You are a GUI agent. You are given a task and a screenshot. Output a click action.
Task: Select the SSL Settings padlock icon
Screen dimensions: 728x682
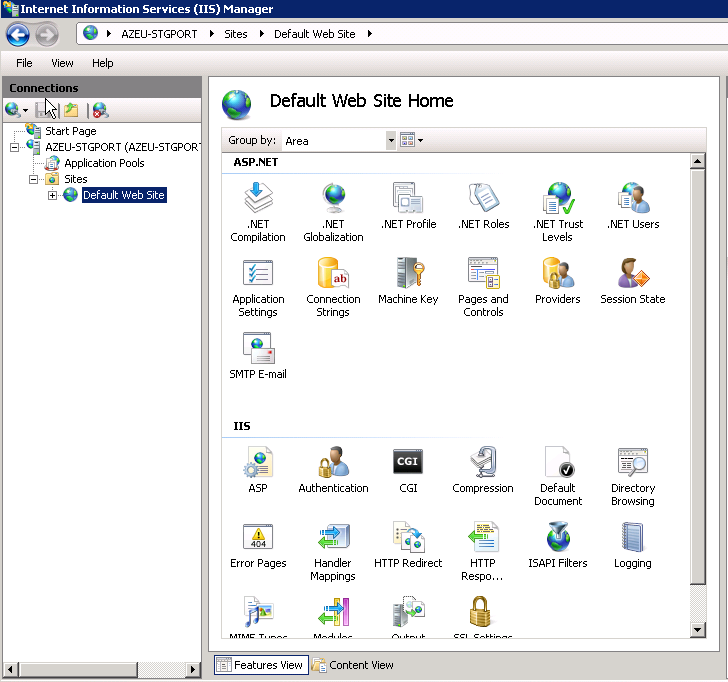point(480,611)
